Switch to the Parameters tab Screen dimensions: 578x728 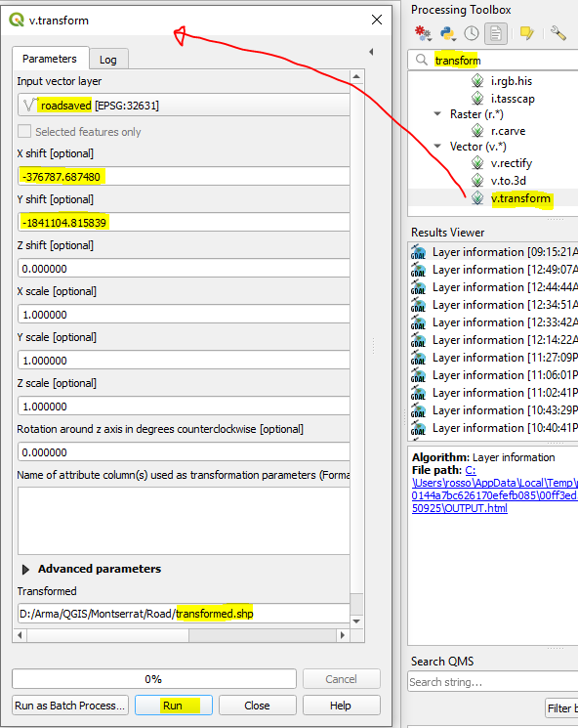point(50,59)
